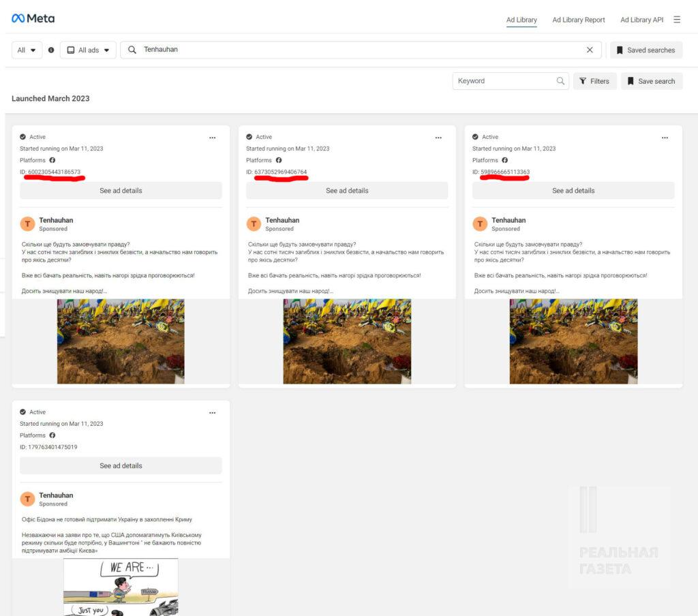Image resolution: width=698 pixels, height=616 pixels.
Task: Switch to Ad Library Report tab
Action: [578, 20]
